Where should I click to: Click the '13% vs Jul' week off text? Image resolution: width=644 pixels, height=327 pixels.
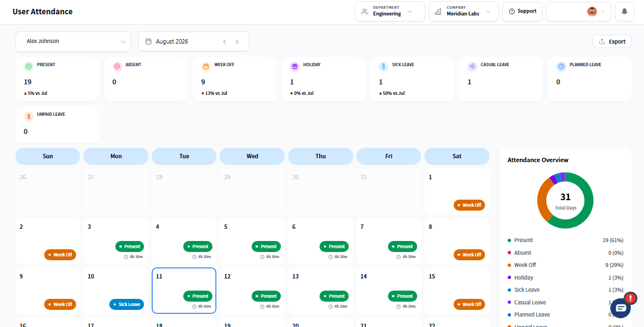point(216,93)
